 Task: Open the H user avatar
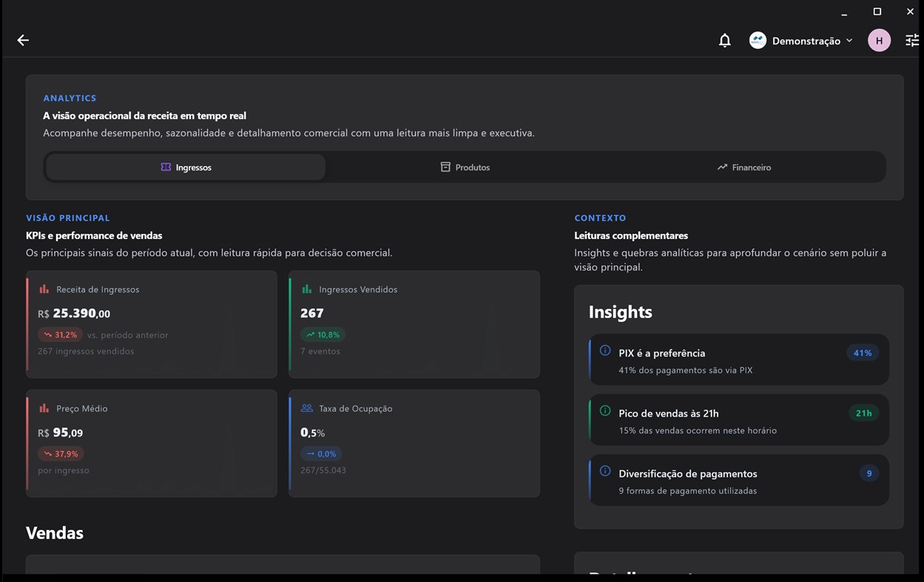[879, 41]
